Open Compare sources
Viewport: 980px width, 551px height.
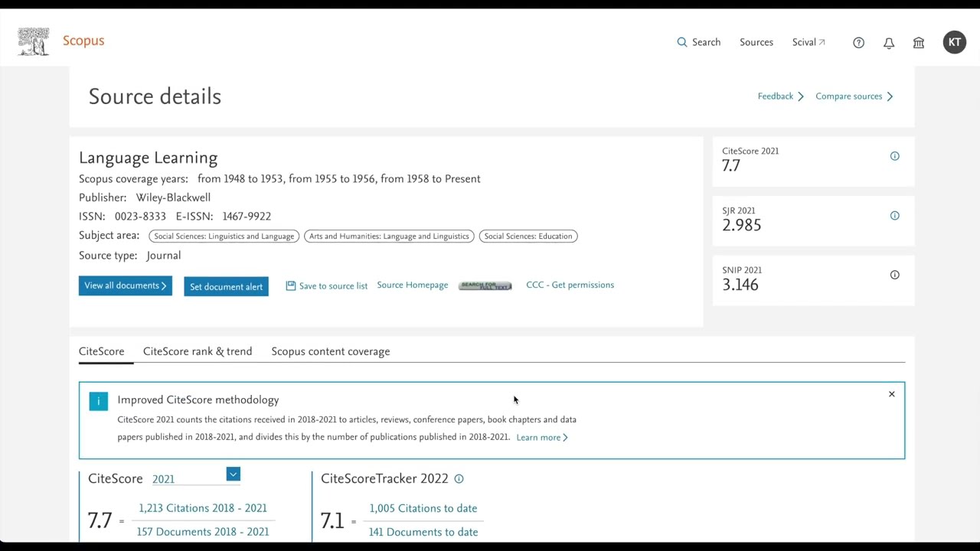pyautogui.click(x=854, y=96)
